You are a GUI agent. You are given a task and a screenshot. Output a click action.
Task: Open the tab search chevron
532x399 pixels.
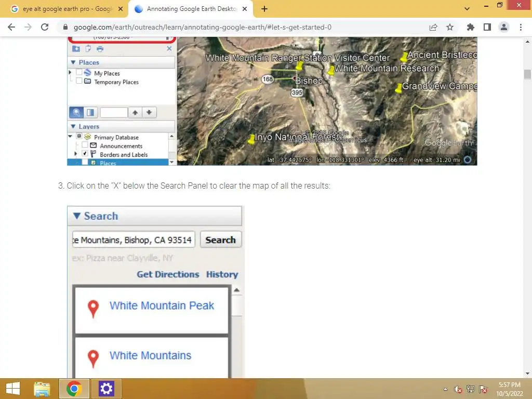coord(467,9)
